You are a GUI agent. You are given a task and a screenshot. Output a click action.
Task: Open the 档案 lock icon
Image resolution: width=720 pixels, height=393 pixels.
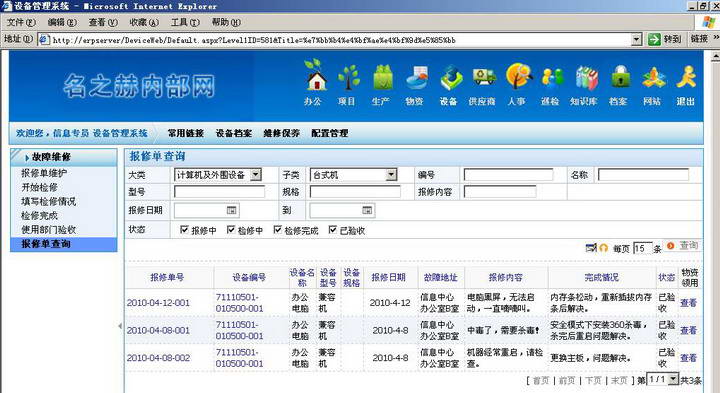tap(620, 76)
